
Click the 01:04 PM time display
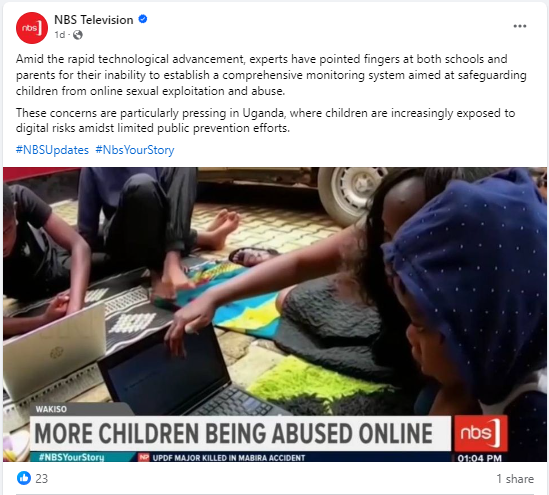coord(479,458)
